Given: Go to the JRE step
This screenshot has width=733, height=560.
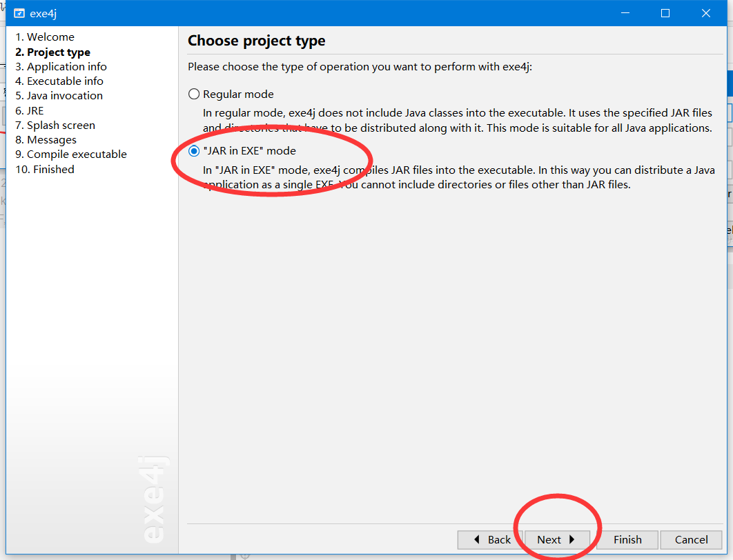Looking at the screenshot, I should coord(30,111).
